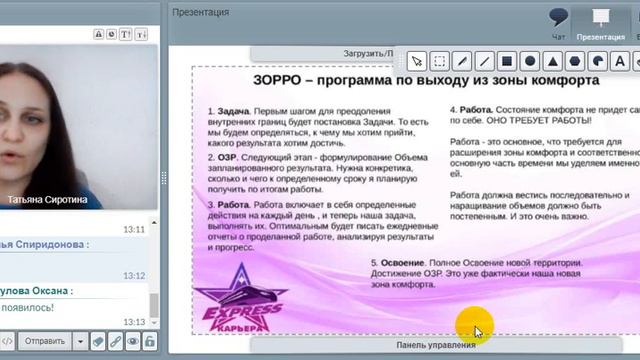The width and height of the screenshot is (640, 360).
Task: Decrease text size with T down icon
Action: click(x=141, y=34)
